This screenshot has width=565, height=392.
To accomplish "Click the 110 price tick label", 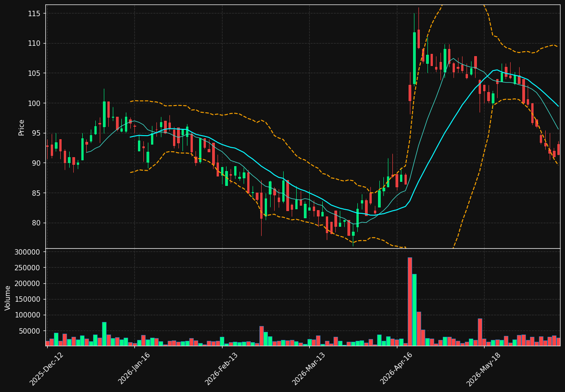I will [x=34, y=44].
